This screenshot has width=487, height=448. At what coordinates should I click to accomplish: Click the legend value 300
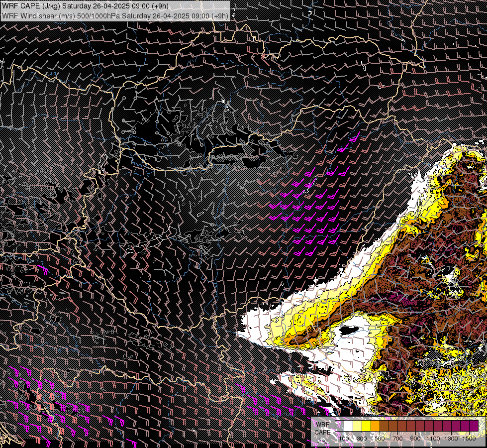point(362,439)
